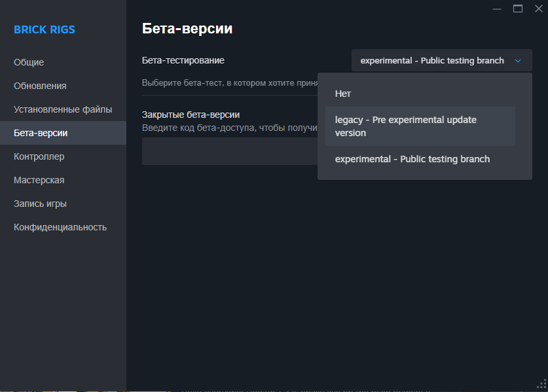548x392 pixels.
Task: Open Установленные файлы section
Action: point(63,109)
